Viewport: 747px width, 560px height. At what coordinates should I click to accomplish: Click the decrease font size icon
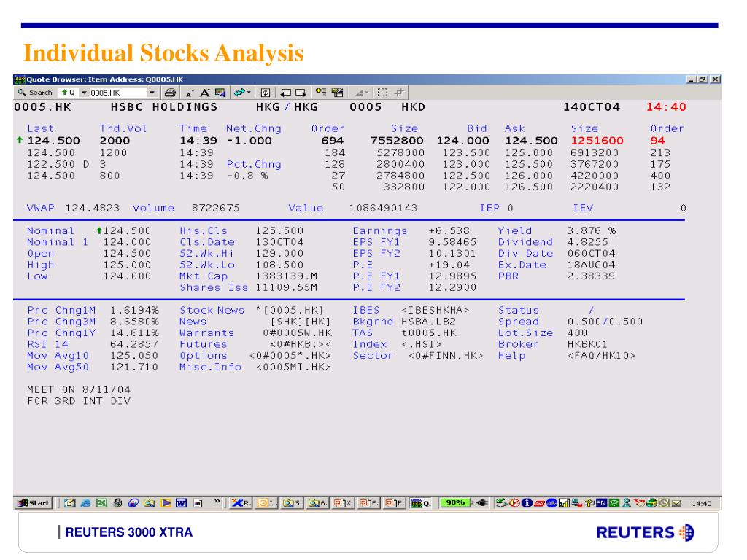point(190,93)
